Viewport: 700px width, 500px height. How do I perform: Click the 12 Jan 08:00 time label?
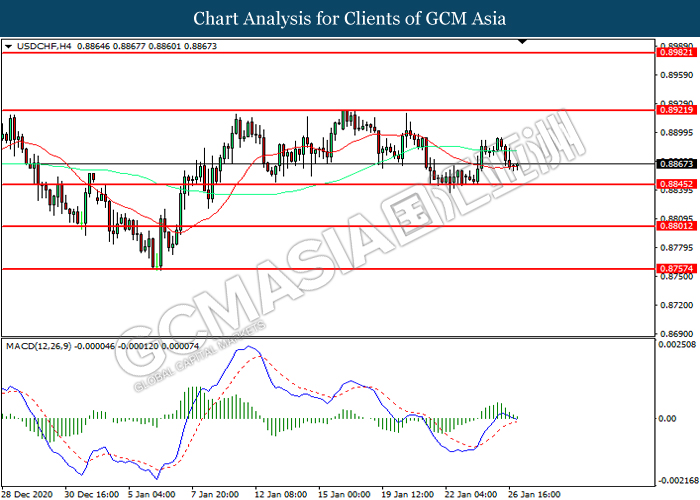click(x=281, y=494)
